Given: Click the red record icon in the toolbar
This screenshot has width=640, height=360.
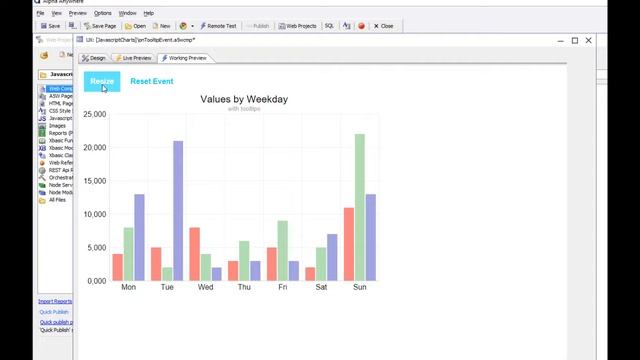Looking at the screenshot, I should 361,26.
